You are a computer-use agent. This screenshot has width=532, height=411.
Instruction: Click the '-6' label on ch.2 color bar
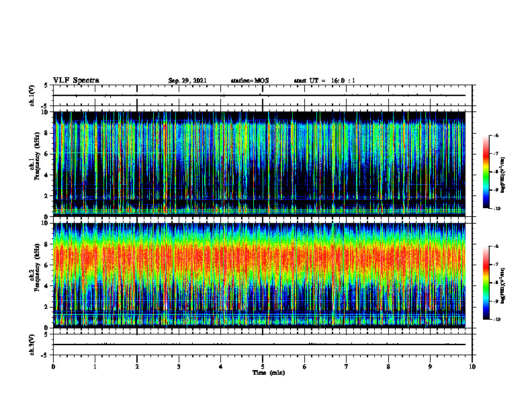(x=496, y=246)
